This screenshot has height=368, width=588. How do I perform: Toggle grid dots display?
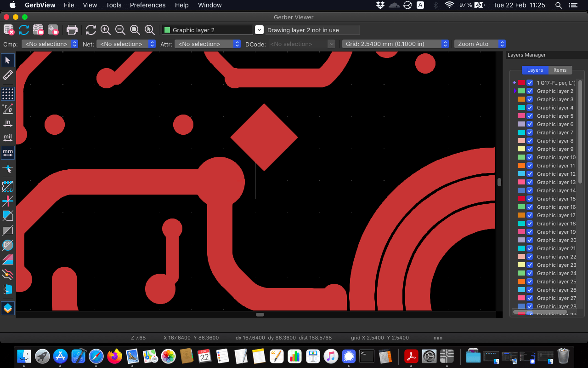click(x=8, y=94)
